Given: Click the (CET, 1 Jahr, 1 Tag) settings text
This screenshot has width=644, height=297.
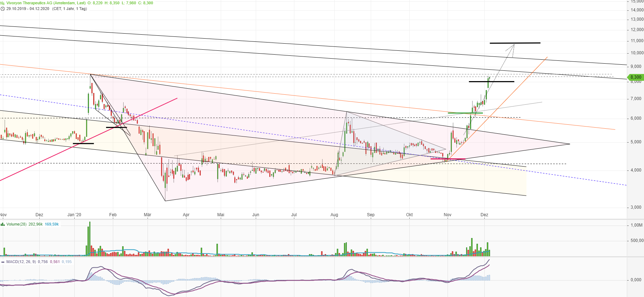Looking at the screenshot, I should pos(70,9).
